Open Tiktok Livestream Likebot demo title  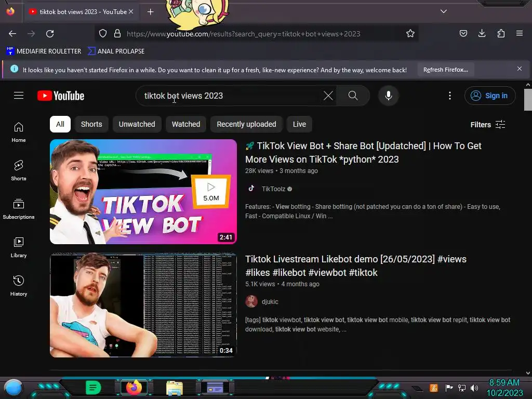(355, 265)
